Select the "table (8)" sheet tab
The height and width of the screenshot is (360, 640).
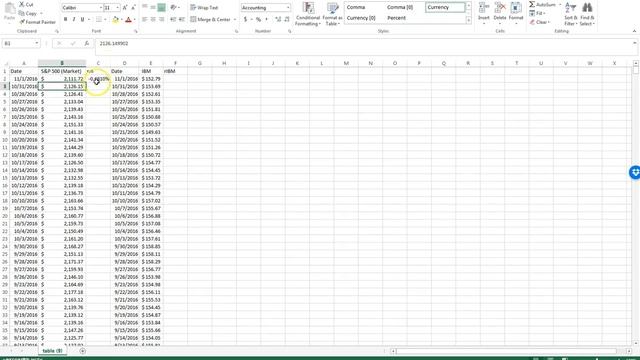tap(52, 351)
